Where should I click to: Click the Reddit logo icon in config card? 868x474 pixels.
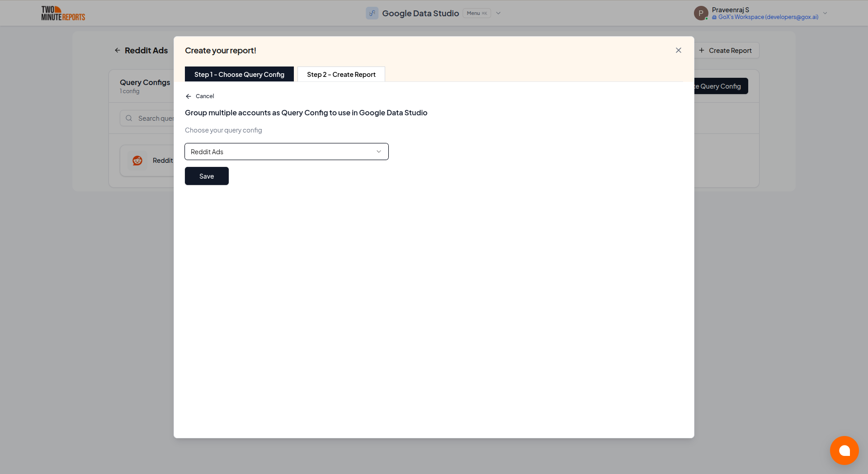click(137, 161)
